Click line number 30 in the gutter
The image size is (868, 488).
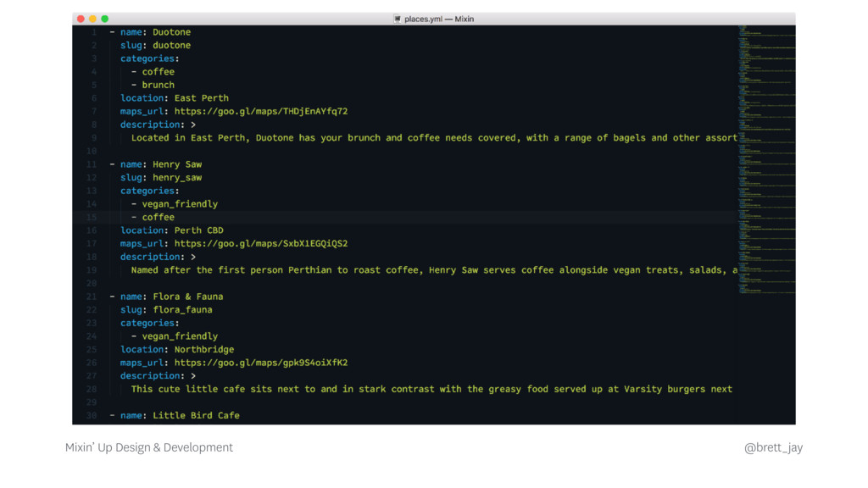92,415
